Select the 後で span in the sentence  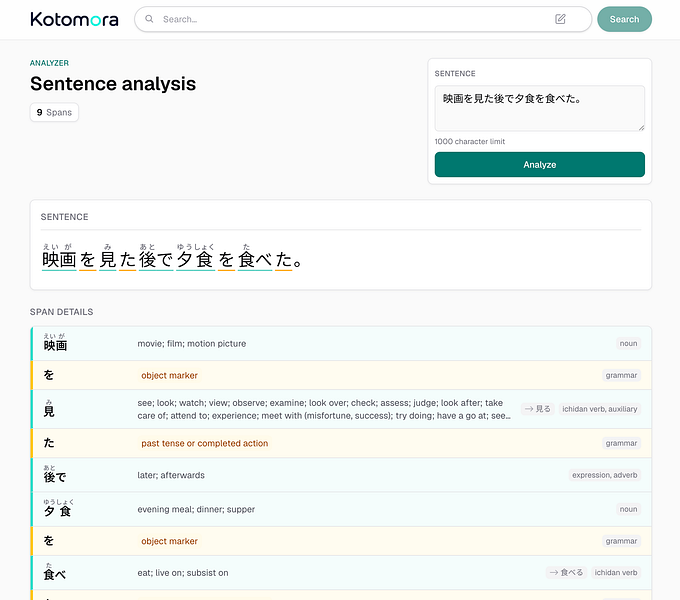click(x=156, y=259)
